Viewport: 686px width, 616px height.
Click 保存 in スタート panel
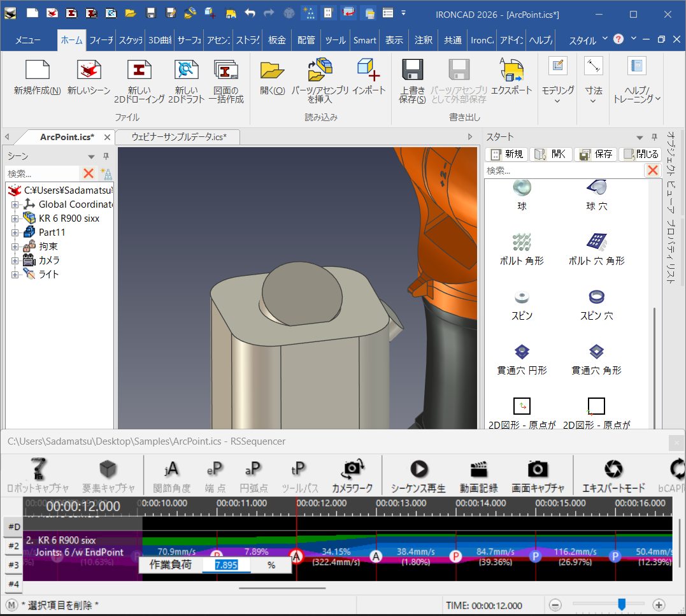click(596, 154)
